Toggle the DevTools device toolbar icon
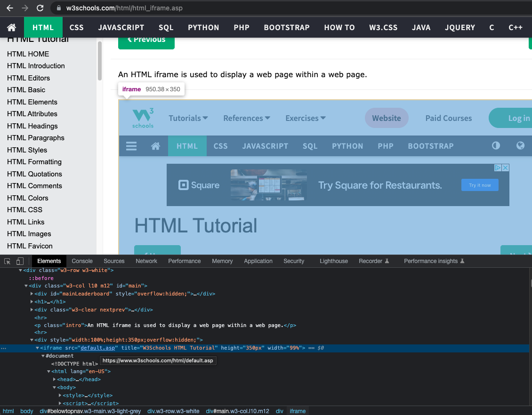 (20, 261)
